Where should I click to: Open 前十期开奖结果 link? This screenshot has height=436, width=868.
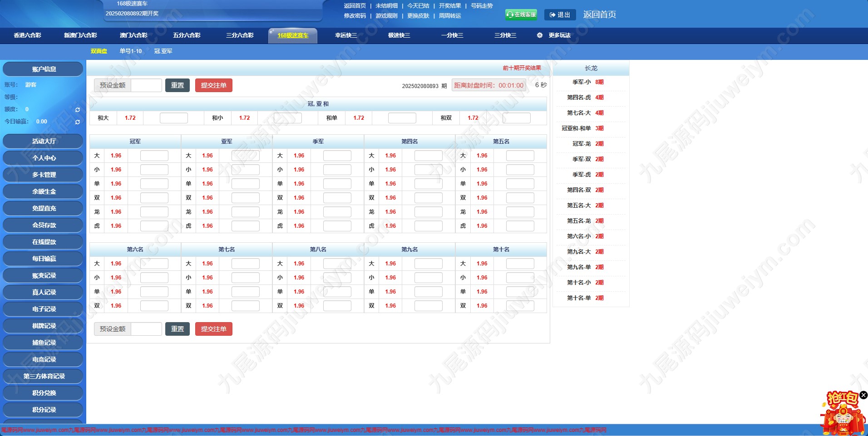(x=522, y=68)
